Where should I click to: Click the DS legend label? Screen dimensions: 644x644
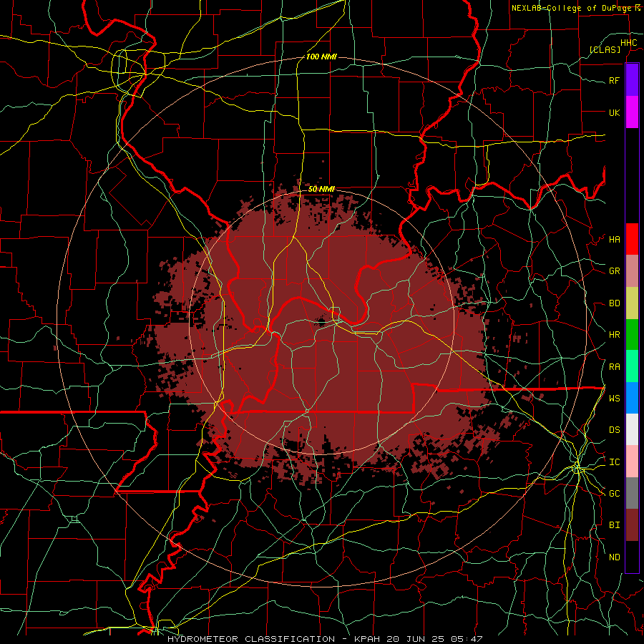tap(614, 430)
